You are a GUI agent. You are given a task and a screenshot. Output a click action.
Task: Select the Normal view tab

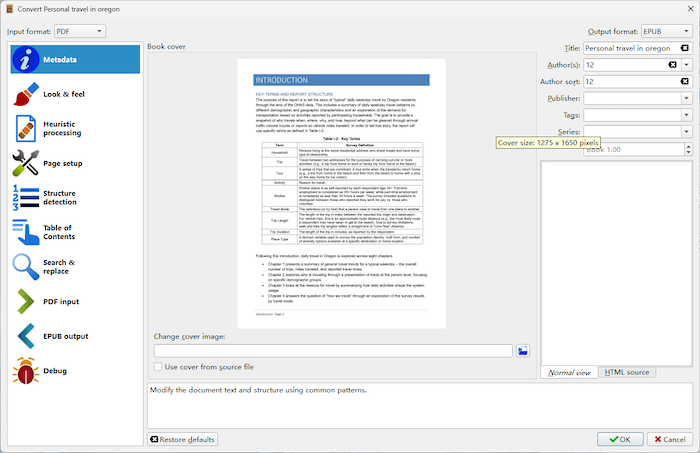570,372
